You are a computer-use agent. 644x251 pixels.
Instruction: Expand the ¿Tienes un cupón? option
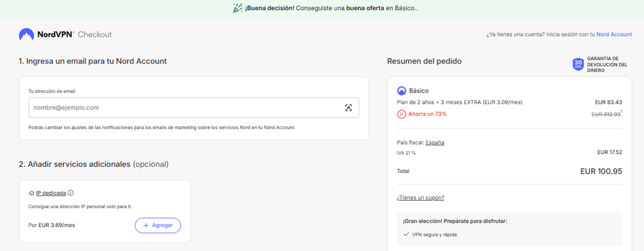[421, 197]
